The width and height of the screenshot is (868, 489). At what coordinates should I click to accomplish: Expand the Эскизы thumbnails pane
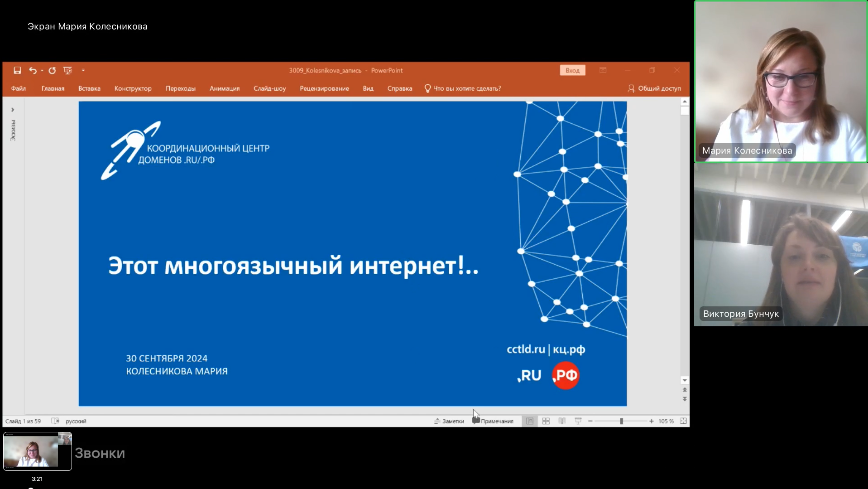point(12,109)
